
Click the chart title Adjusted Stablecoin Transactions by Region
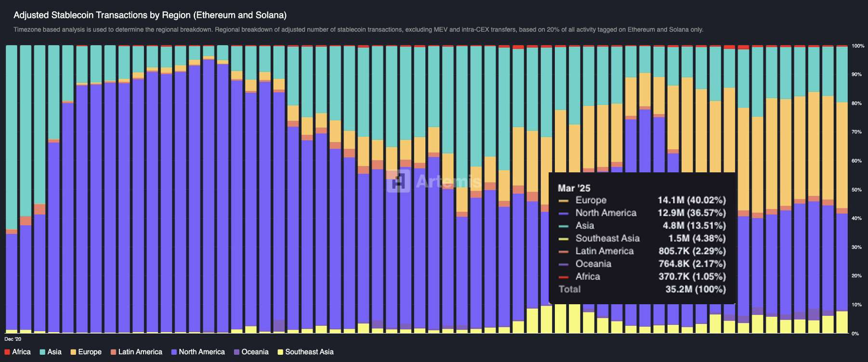pos(150,15)
